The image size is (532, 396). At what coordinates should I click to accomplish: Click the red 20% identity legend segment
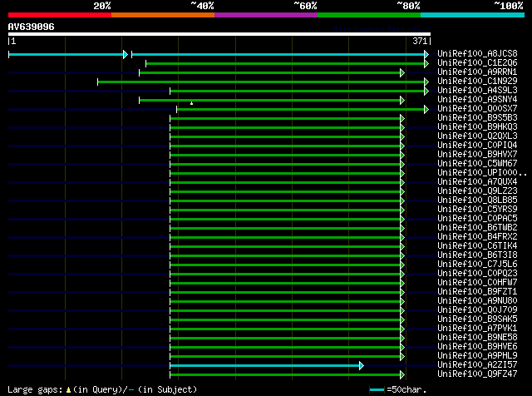60,15
